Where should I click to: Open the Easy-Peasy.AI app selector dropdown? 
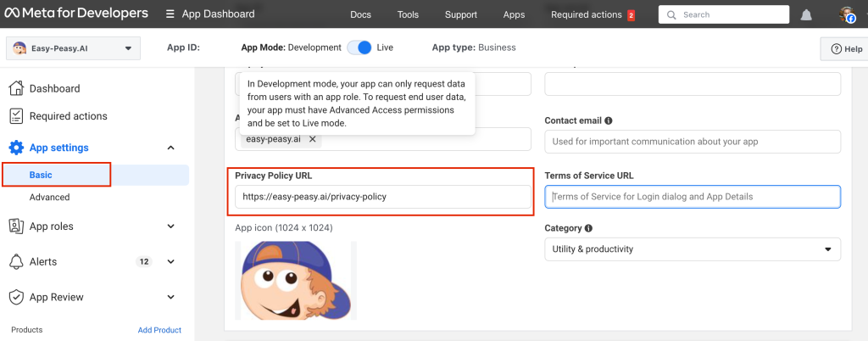pos(71,48)
